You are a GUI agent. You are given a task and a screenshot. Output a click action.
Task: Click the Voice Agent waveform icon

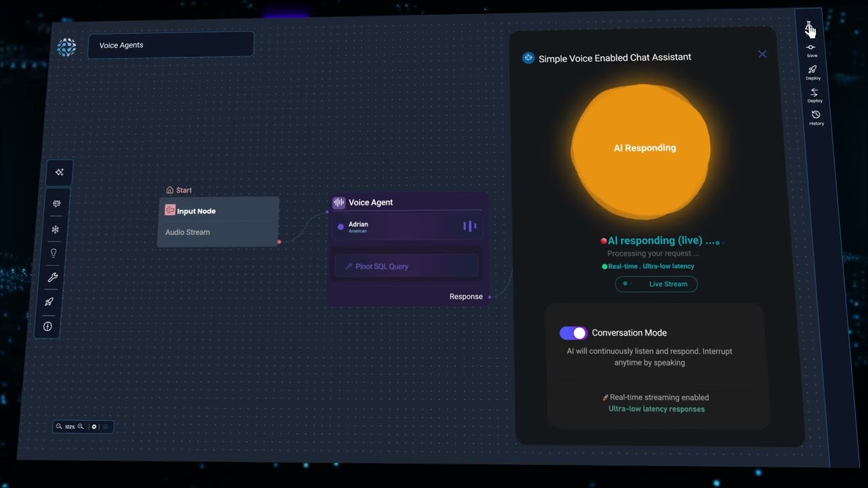coord(339,202)
